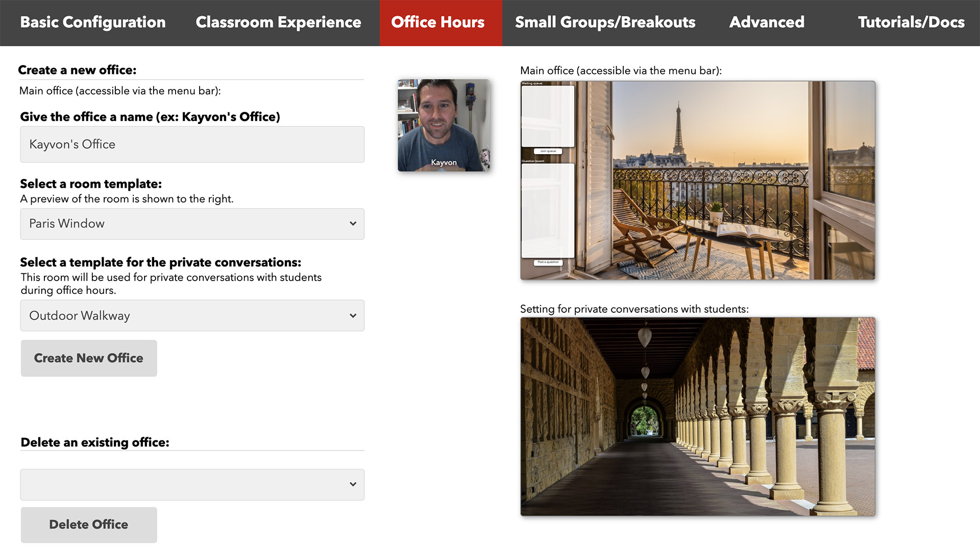Open the Tutorials/Docs tab
Viewport: 980px width, 551px height.
911,22
